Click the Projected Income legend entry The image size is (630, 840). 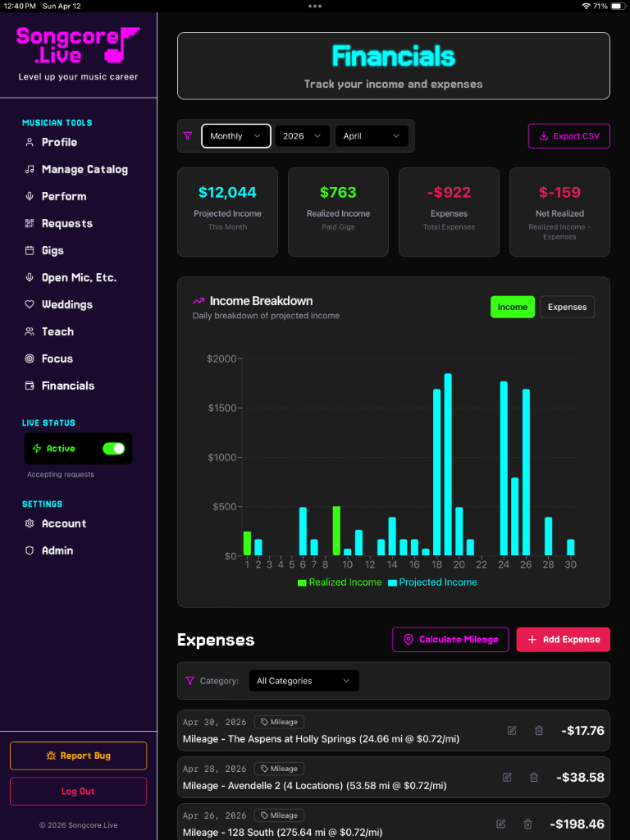(x=432, y=582)
